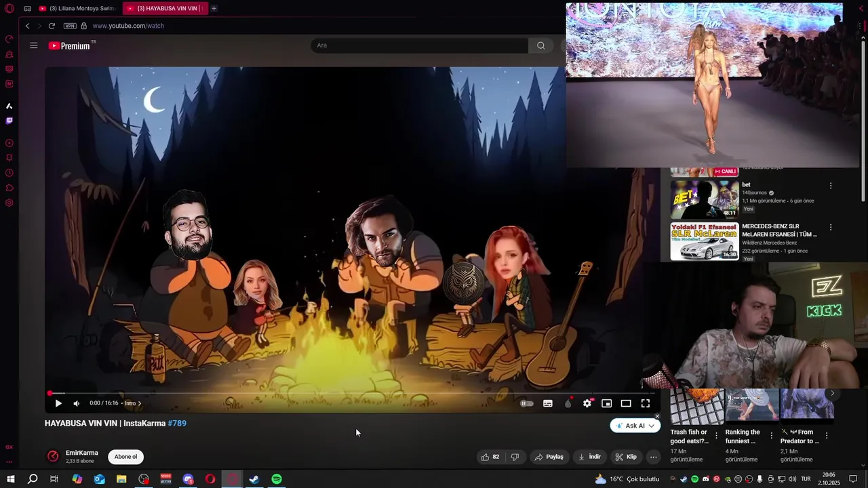
Task: Open the EmirKarma channel link
Action: [82, 453]
